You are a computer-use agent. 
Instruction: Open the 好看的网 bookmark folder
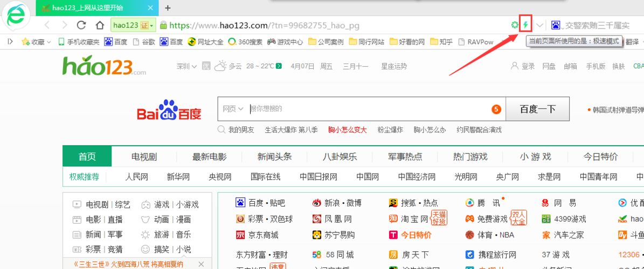(407, 41)
